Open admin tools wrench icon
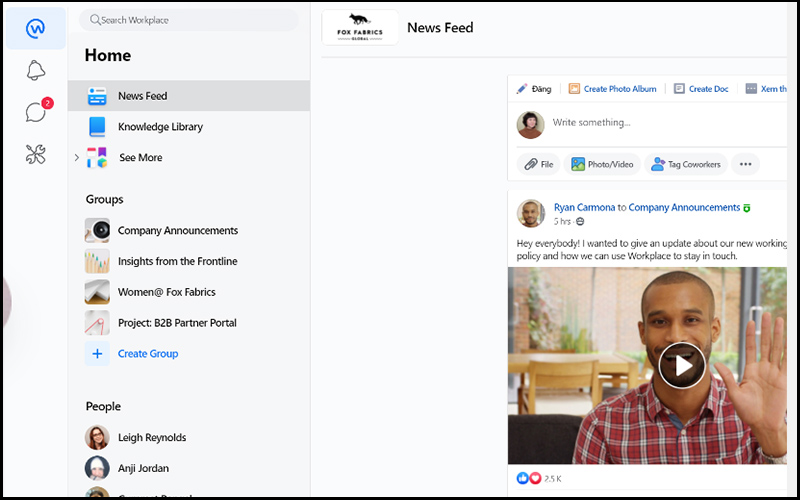Image resolution: width=800 pixels, height=500 pixels. [36, 154]
